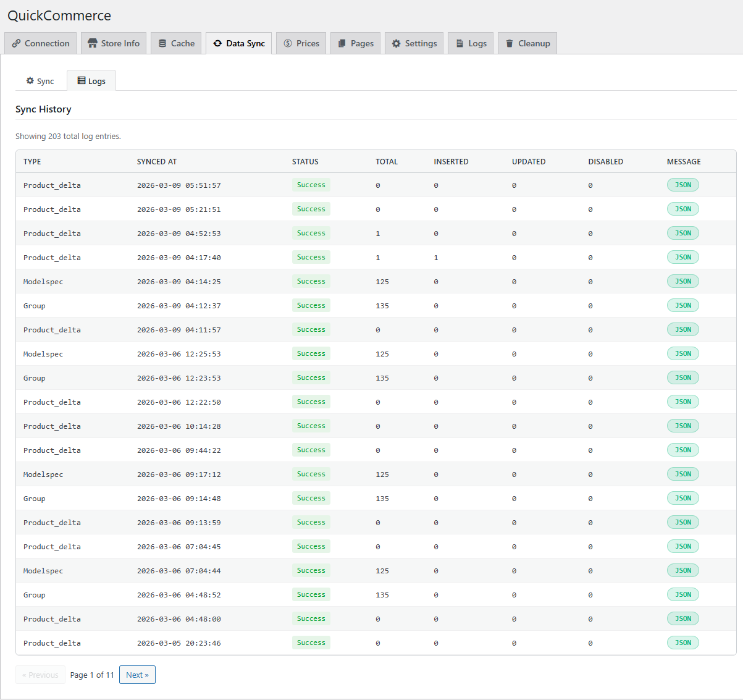View JSON for 2026-03-09 04:17:40 entry
Screen dimensions: 743x700
(x=683, y=257)
